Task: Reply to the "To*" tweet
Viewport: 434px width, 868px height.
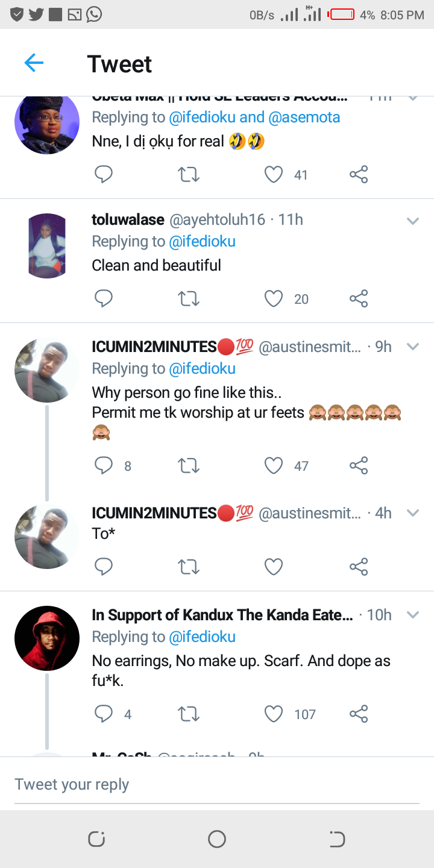Action: pyautogui.click(x=104, y=567)
